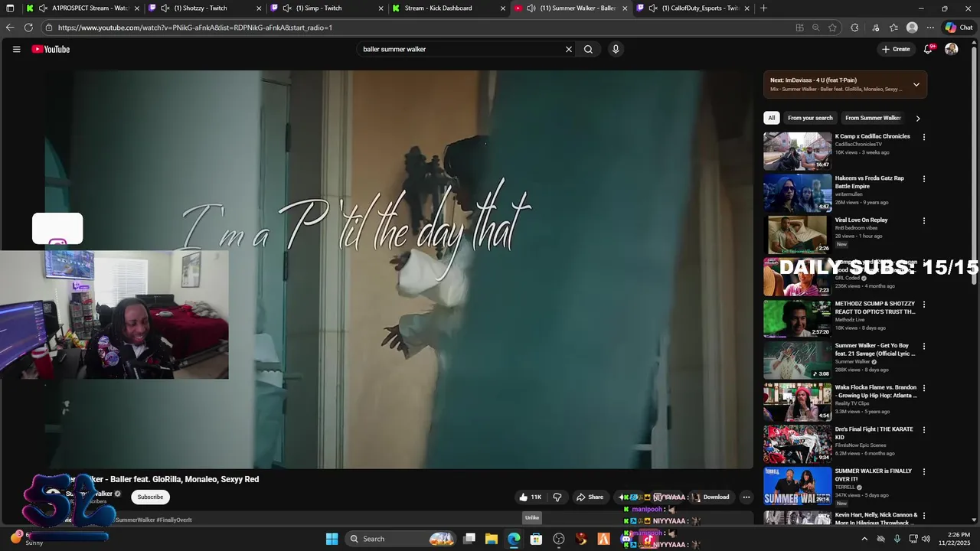Screen dimensions: 980x551
Task: Open YouTube notifications bell
Action: (928, 49)
